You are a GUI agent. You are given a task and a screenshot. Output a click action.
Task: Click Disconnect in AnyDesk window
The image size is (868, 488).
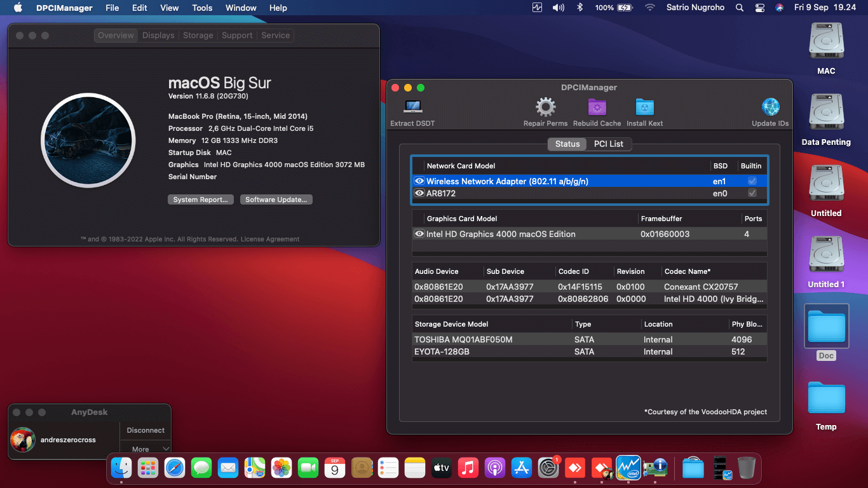coord(146,430)
